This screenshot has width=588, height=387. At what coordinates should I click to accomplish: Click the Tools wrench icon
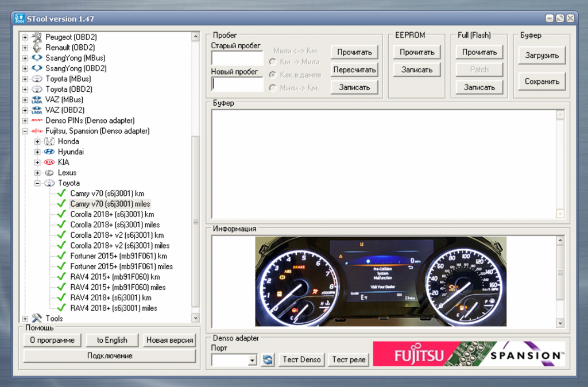(x=37, y=318)
